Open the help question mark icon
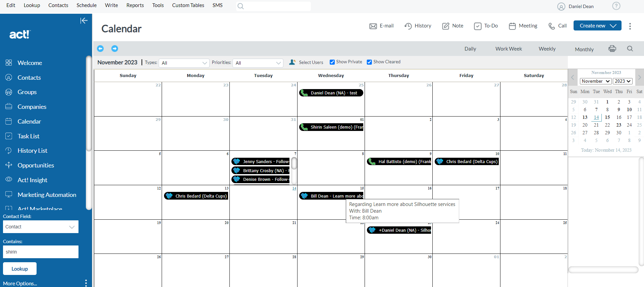This screenshot has height=287, width=644. point(616,6)
